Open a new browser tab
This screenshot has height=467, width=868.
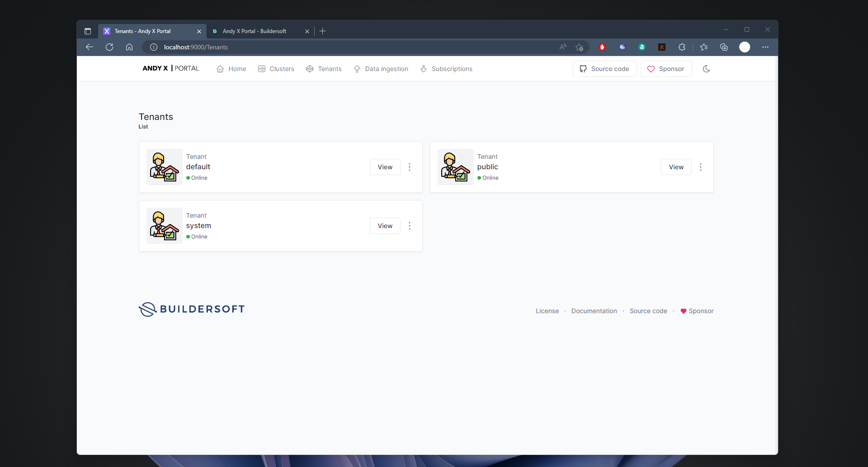pyautogui.click(x=322, y=31)
